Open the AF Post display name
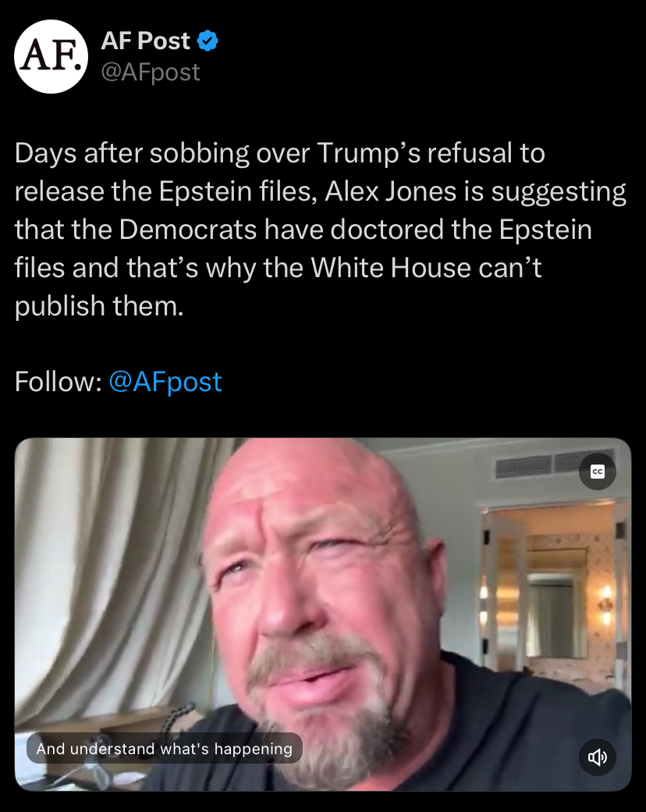 pyautogui.click(x=145, y=41)
